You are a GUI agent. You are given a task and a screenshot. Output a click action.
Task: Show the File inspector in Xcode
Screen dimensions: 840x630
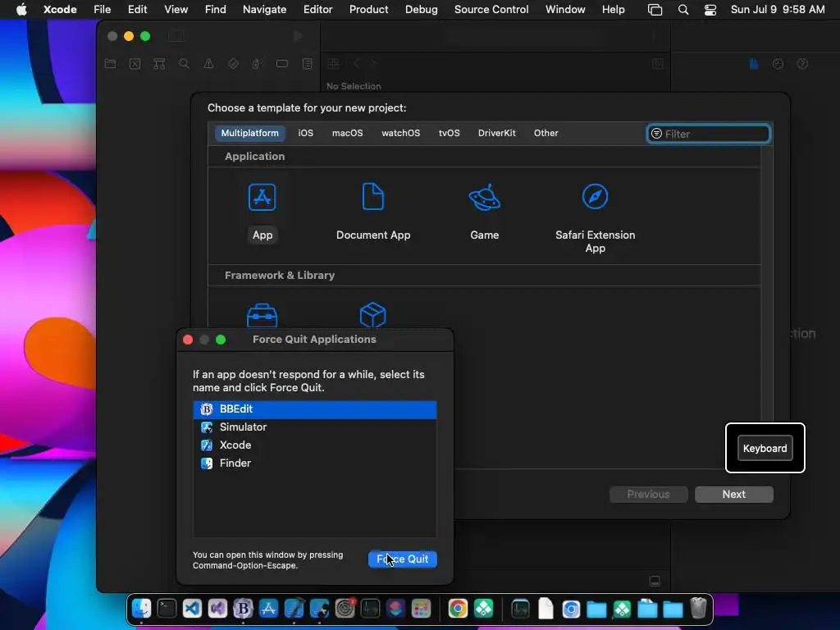[754, 64]
